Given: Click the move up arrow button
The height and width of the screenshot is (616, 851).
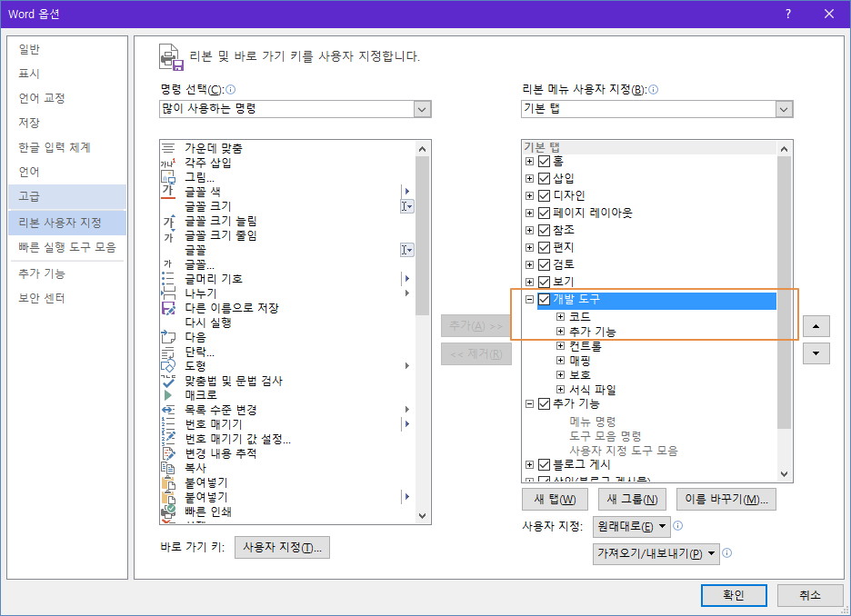Looking at the screenshot, I should pyautogui.click(x=816, y=326).
